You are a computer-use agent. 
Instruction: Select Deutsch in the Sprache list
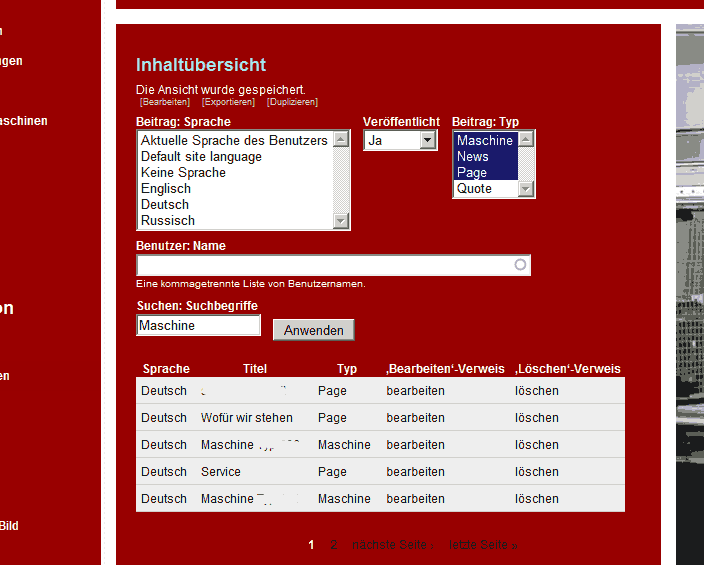[x=165, y=205]
